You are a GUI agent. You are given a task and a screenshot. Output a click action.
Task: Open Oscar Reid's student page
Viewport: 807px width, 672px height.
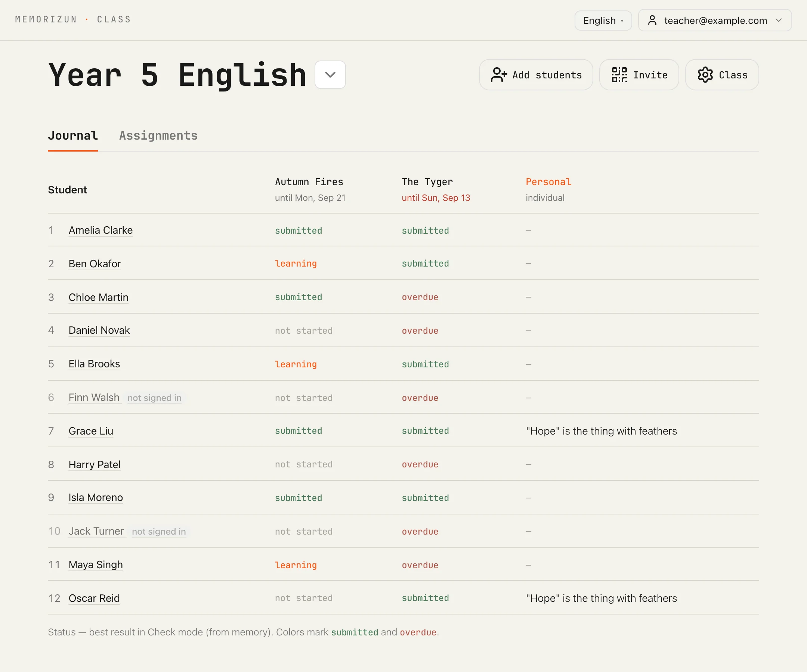pyautogui.click(x=94, y=598)
